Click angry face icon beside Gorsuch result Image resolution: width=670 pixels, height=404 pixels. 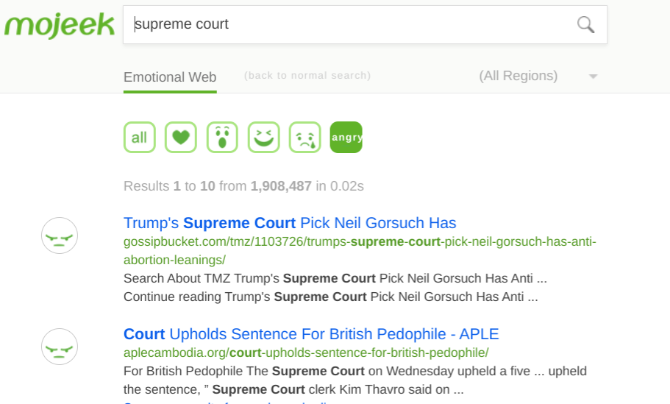pyautogui.click(x=59, y=236)
